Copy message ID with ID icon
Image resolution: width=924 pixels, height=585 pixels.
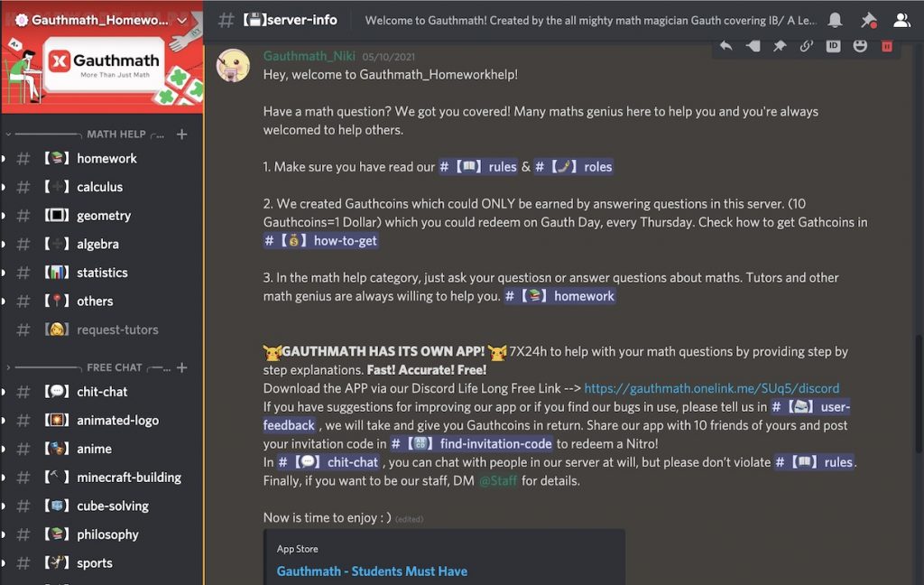(833, 46)
